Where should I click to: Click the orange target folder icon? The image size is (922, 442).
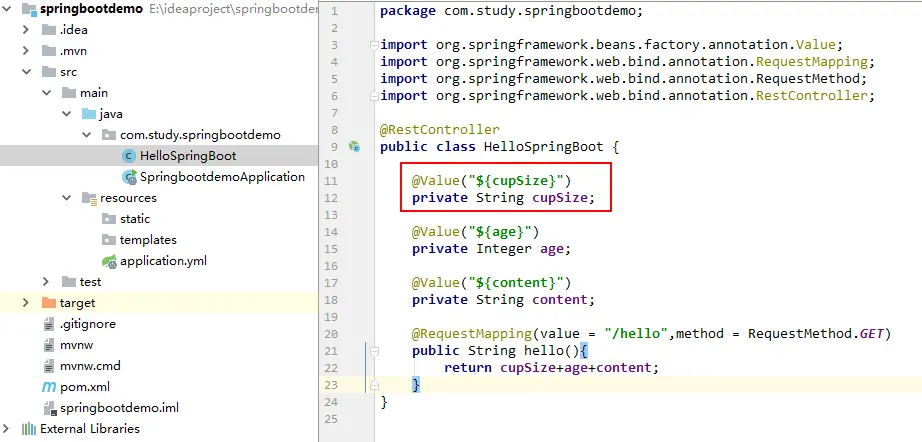pyautogui.click(x=49, y=303)
